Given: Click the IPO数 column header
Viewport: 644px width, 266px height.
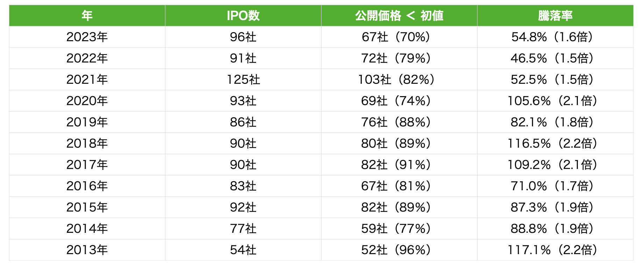Looking at the screenshot, I should (243, 16).
